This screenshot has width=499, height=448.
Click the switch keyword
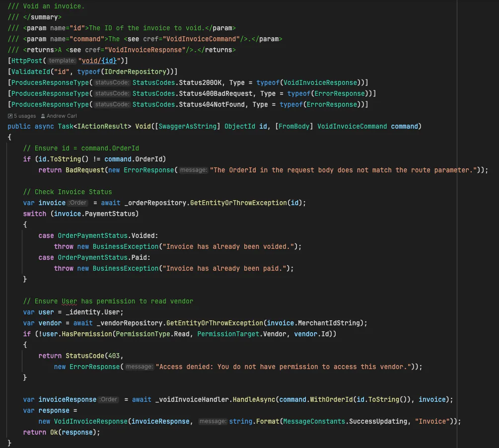point(34,214)
